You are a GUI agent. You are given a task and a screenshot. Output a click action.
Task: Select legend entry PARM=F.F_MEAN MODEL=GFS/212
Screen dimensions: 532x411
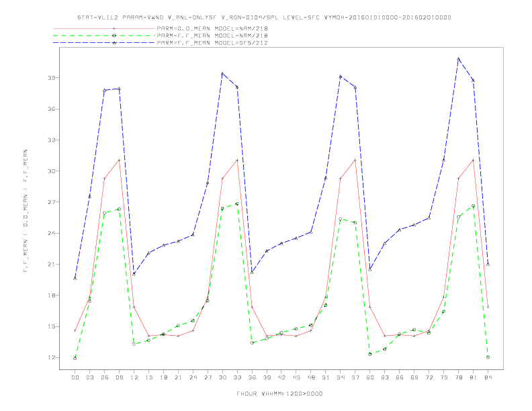pos(212,43)
